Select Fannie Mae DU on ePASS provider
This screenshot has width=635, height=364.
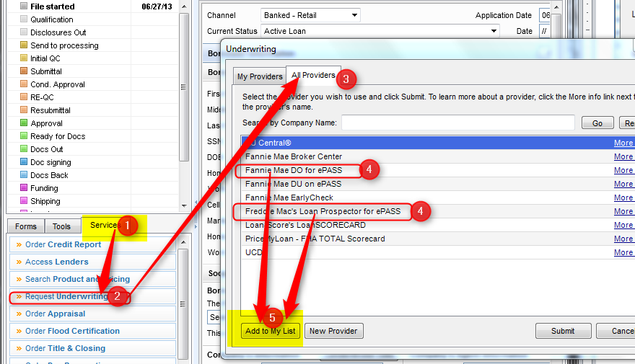pyautogui.click(x=438, y=184)
